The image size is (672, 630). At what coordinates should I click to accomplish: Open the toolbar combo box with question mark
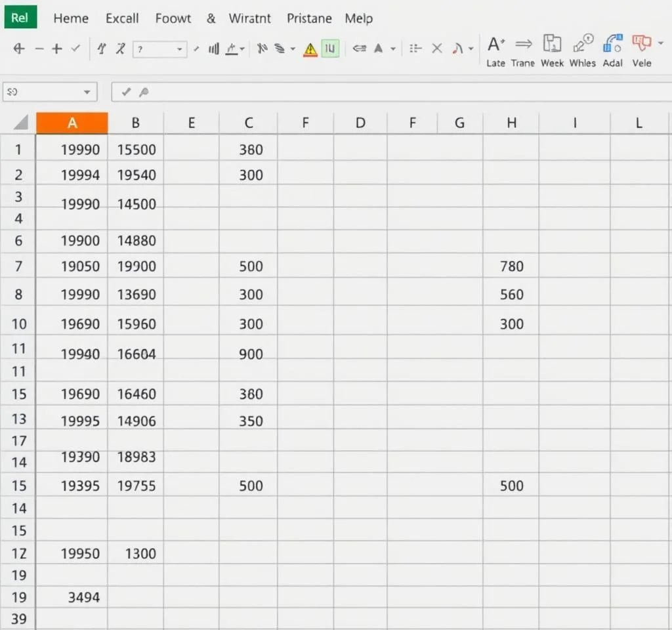pyautogui.click(x=159, y=49)
